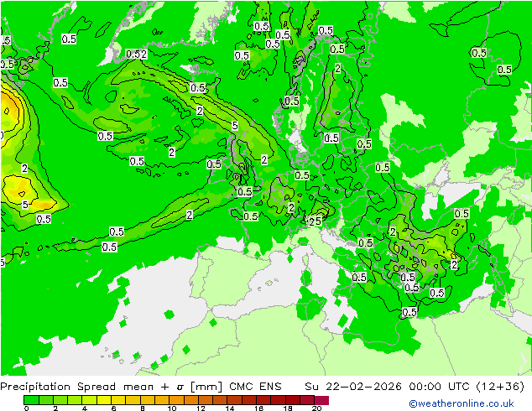Click the legend tick label '20'

316,408
